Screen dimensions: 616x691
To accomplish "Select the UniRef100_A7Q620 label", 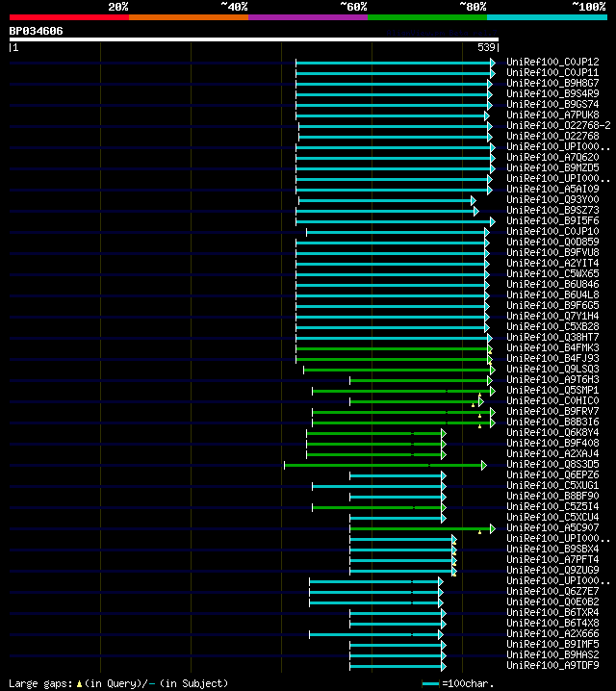I will pos(552,157).
